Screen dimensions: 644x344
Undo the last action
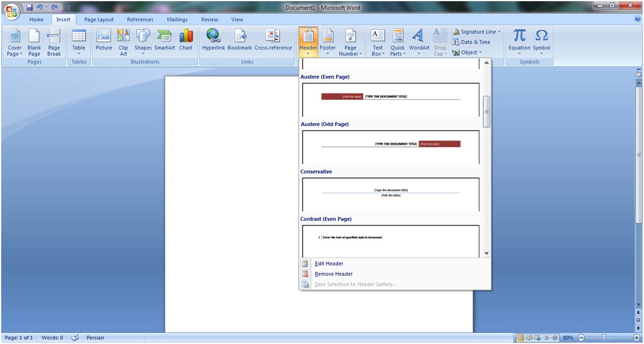click(x=39, y=7)
